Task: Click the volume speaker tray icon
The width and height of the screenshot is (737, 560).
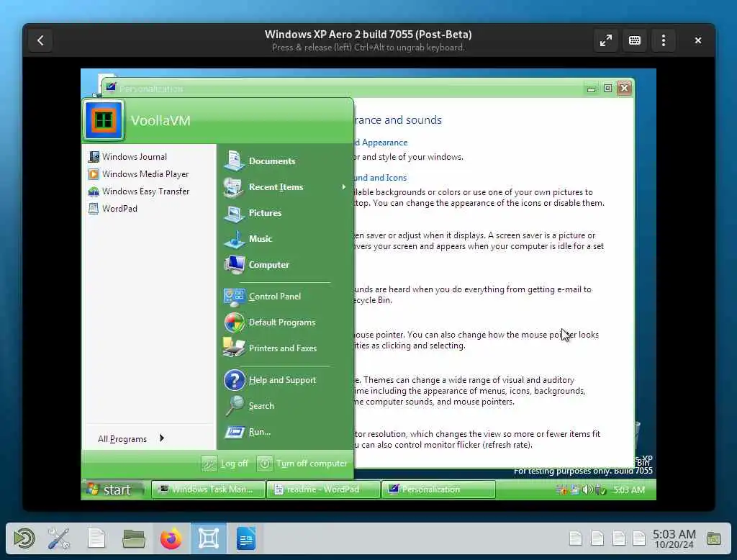Action: 587,490
